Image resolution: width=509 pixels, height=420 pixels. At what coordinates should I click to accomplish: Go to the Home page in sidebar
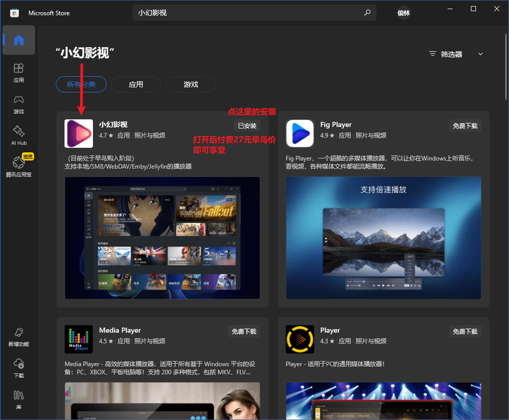(x=19, y=40)
